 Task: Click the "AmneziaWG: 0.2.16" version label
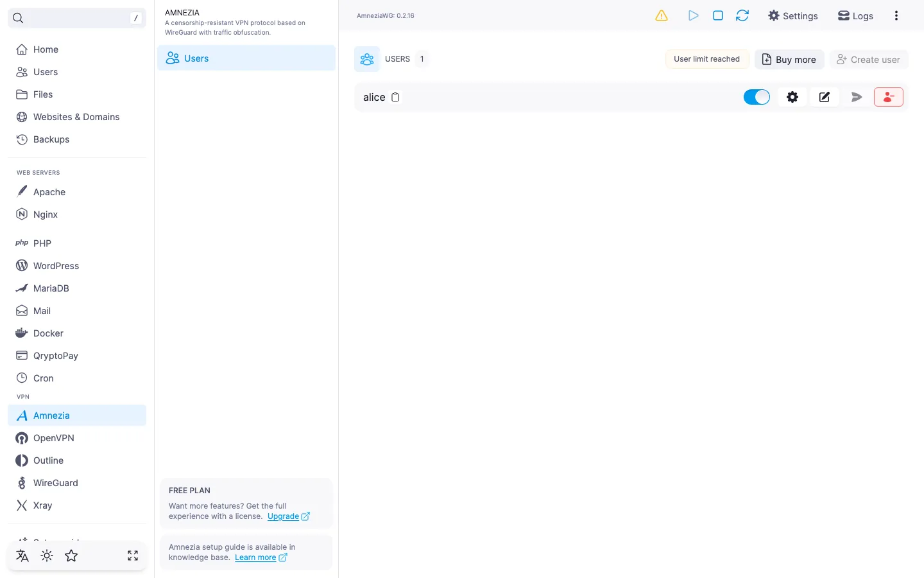click(386, 16)
